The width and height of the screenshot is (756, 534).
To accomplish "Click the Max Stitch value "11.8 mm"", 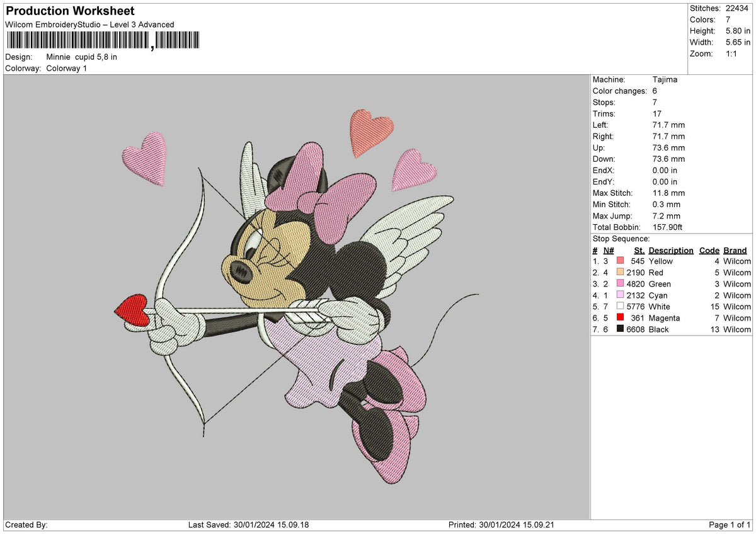I will click(x=668, y=193).
